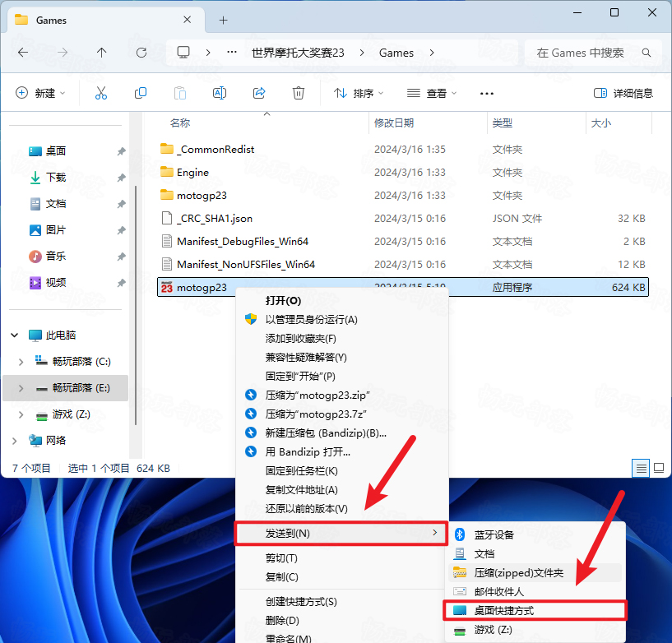Switch to details list view icon in status bar
Viewport: 672px width, 643px height.
coord(641,468)
